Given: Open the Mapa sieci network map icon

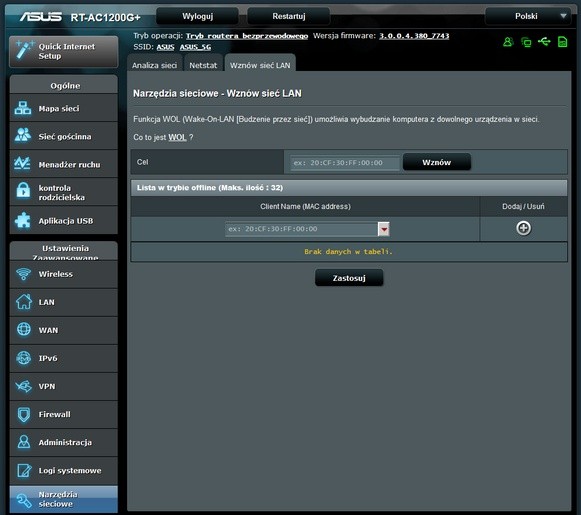Looking at the screenshot, I should 23,108.
